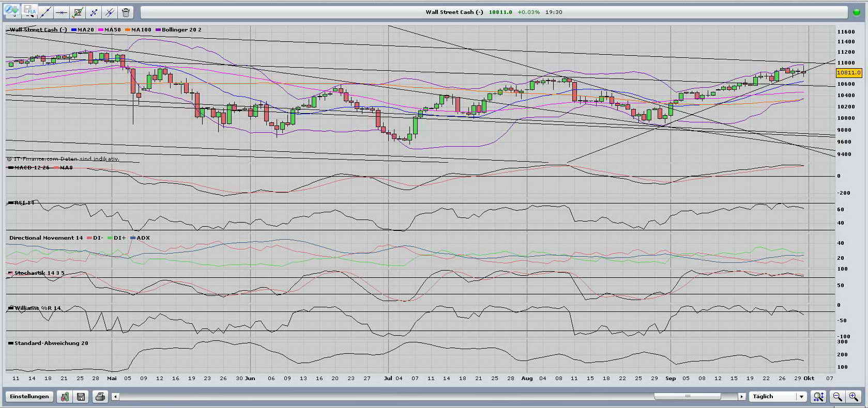The image size is (868, 408).
Task: Click the zoom in magnifier
Action: [x=854, y=397]
